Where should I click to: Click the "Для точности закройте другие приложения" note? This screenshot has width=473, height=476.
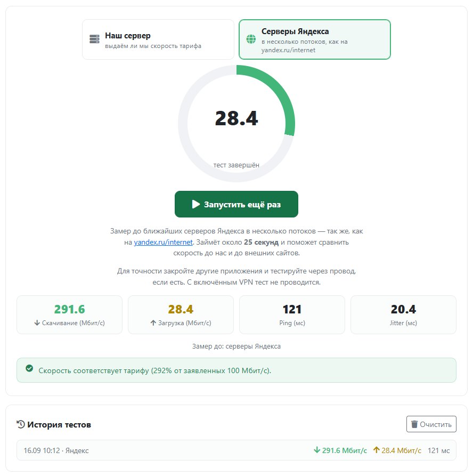point(237,277)
